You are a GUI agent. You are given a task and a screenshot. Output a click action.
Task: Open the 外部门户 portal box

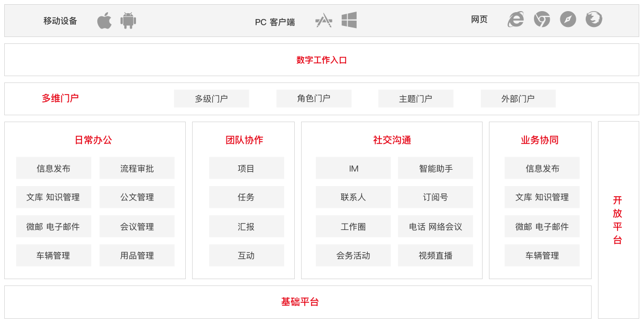[518, 98]
